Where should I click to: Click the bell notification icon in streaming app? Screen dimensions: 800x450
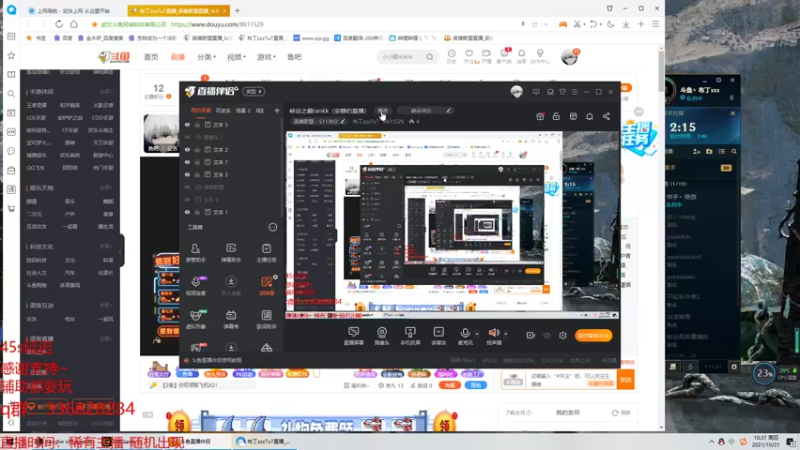click(x=589, y=116)
